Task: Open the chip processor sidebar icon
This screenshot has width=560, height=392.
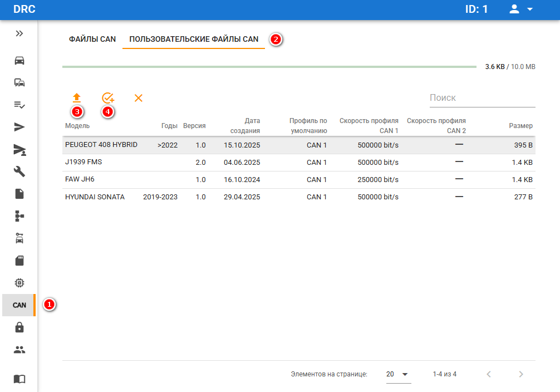Action: [x=19, y=283]
